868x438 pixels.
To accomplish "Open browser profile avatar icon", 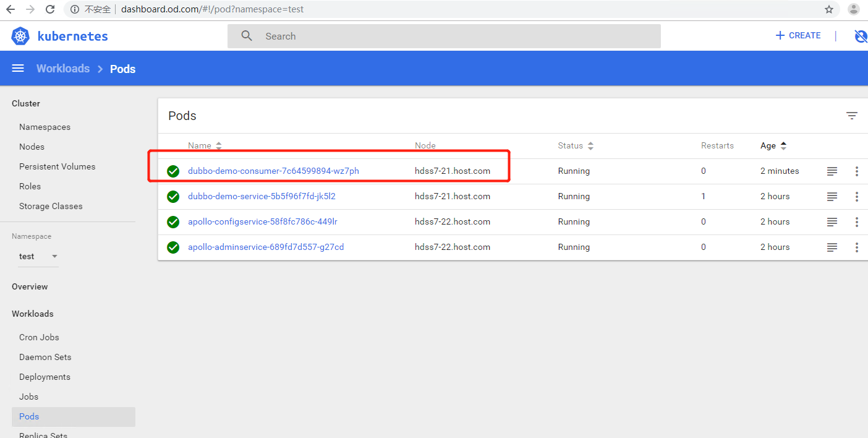I will click(854, 9).
